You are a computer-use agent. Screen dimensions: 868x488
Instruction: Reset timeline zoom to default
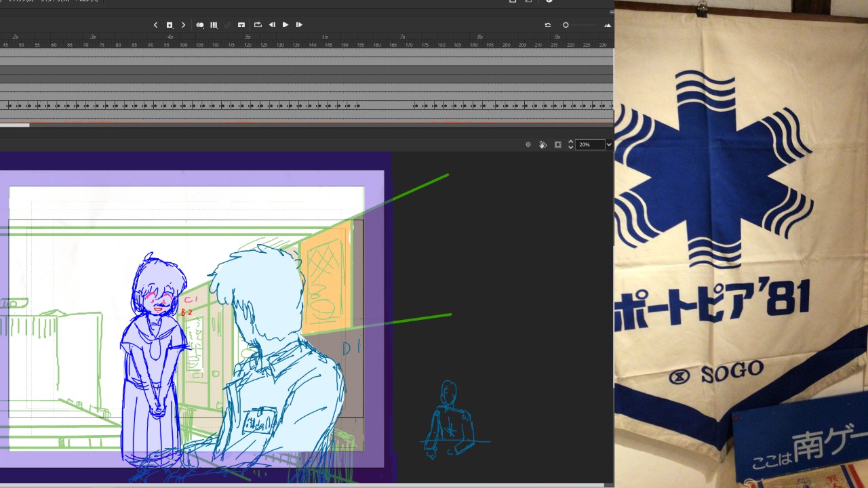point(548,25)
